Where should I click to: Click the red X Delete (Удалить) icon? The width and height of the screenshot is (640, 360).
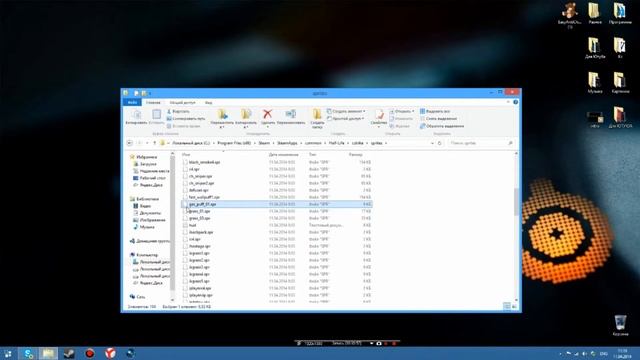(268, 114)
